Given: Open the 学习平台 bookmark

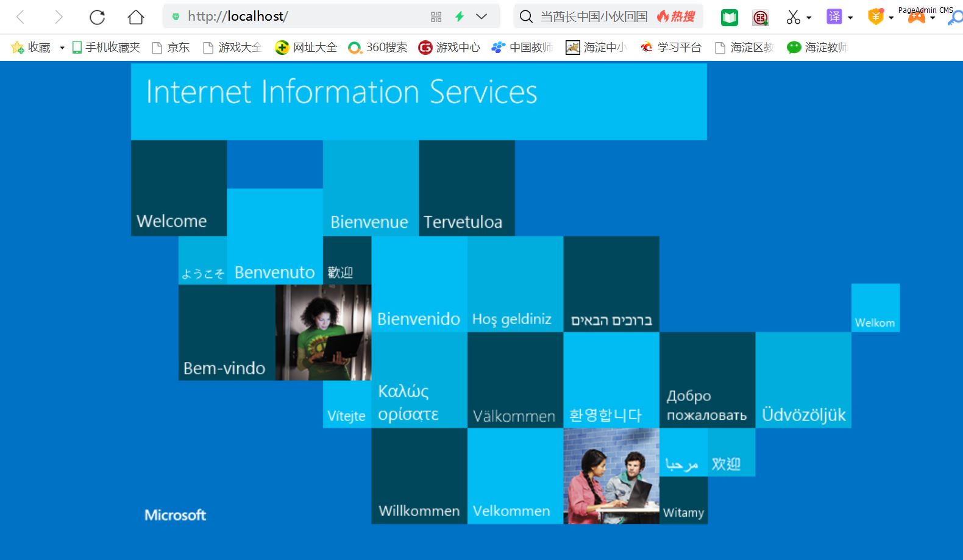Looking at the screenshot, I should (x=670, y=48).
